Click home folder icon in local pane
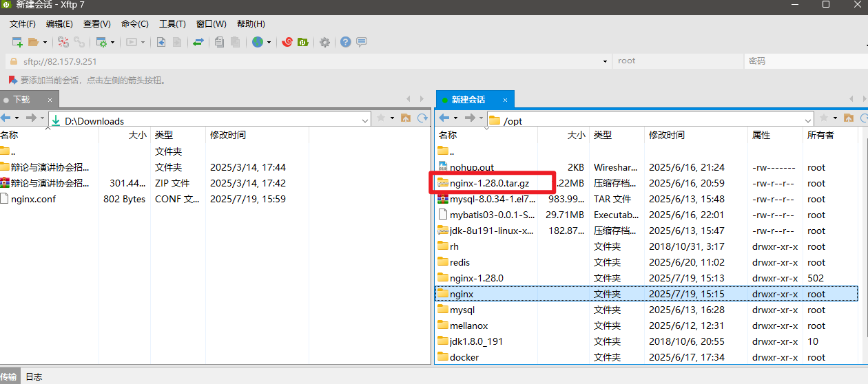Image resolution: width=868 pixels, height=384 pixels. (406, 118)
